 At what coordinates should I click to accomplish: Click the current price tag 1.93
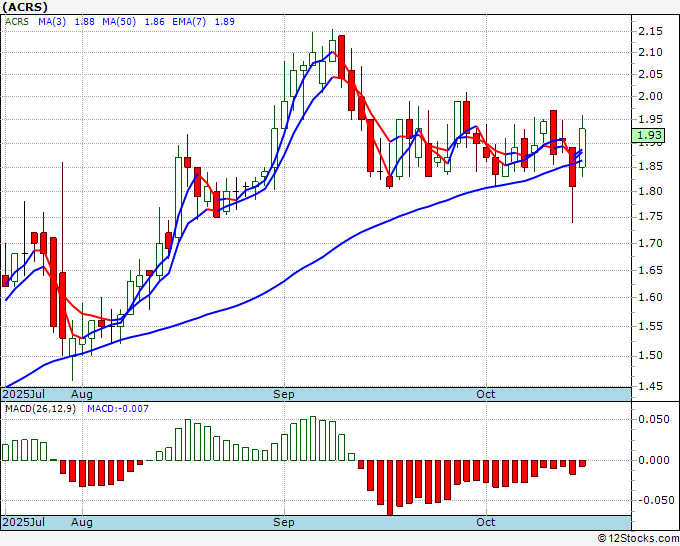tap(648, 135)
